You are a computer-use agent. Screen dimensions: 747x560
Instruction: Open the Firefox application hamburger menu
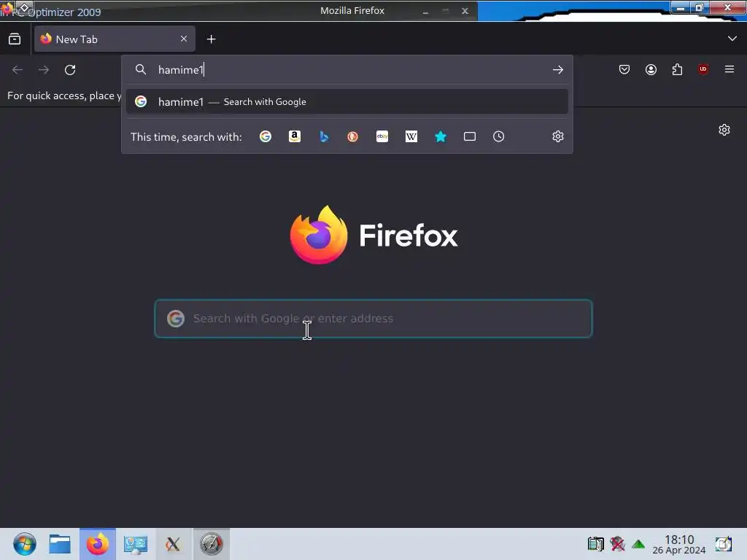click(729, 69)
